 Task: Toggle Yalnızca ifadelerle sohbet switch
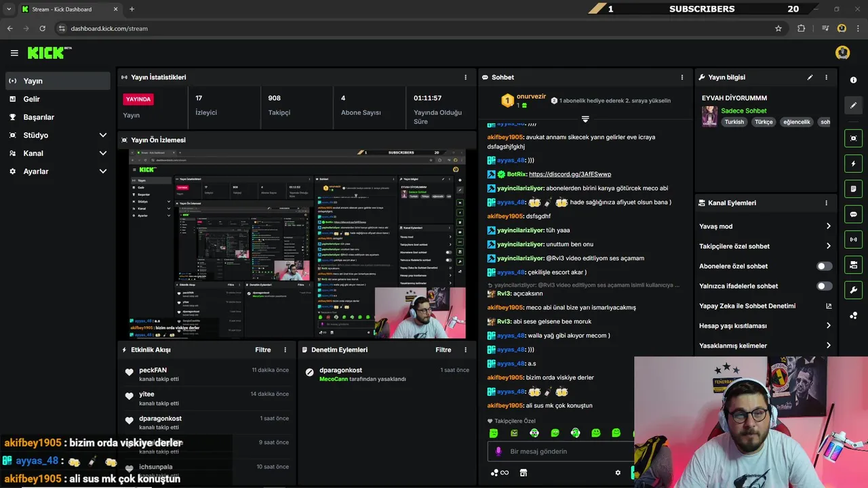click(825, 286)
